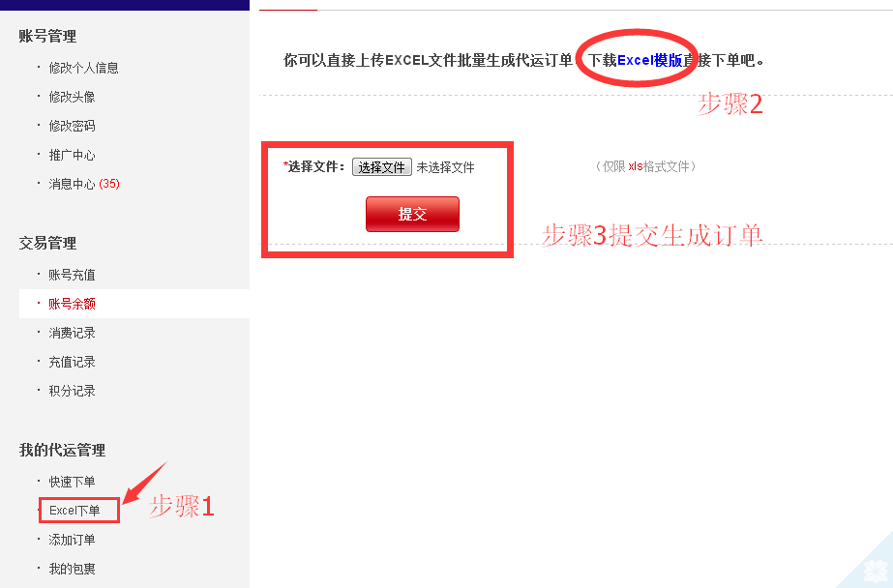Screen dimensions: 893x588
Task: Open 积分记录 page
Action: 72,391
